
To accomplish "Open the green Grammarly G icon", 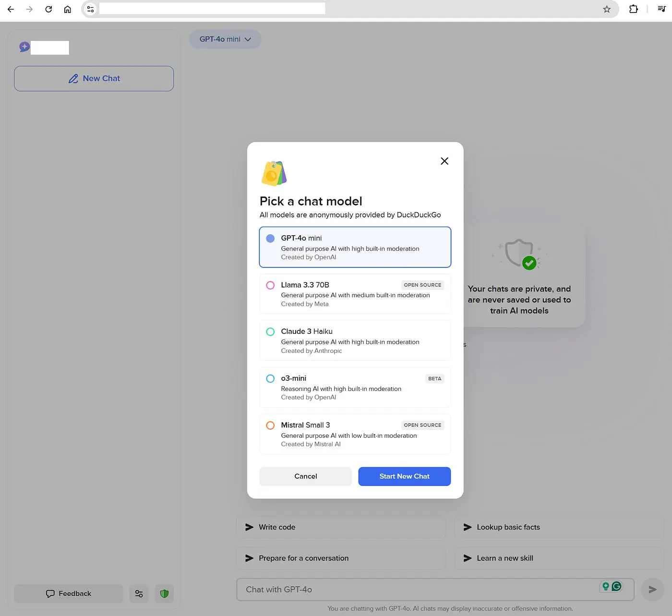I will coord(617,586).
